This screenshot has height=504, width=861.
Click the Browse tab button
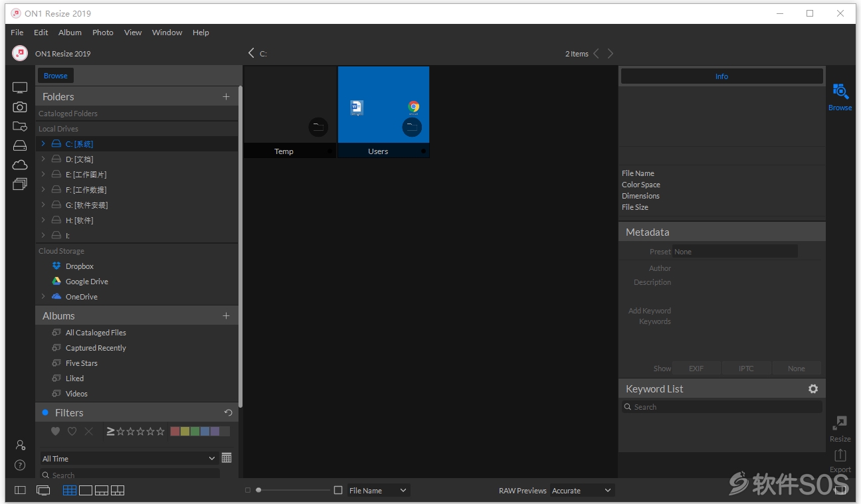[56, 76]
